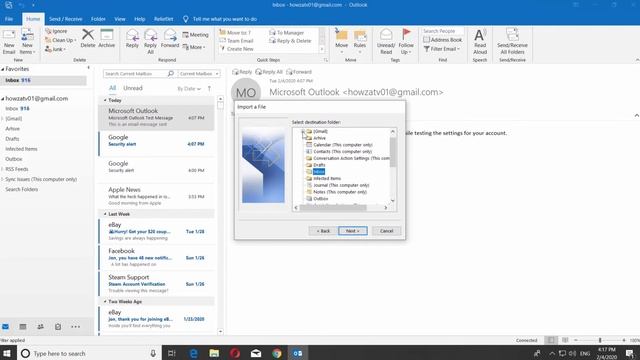Screen dimensions: 640x360
Task: Switch to Tasks view icon
Action: pyautogui.click(x=58, y=327)
